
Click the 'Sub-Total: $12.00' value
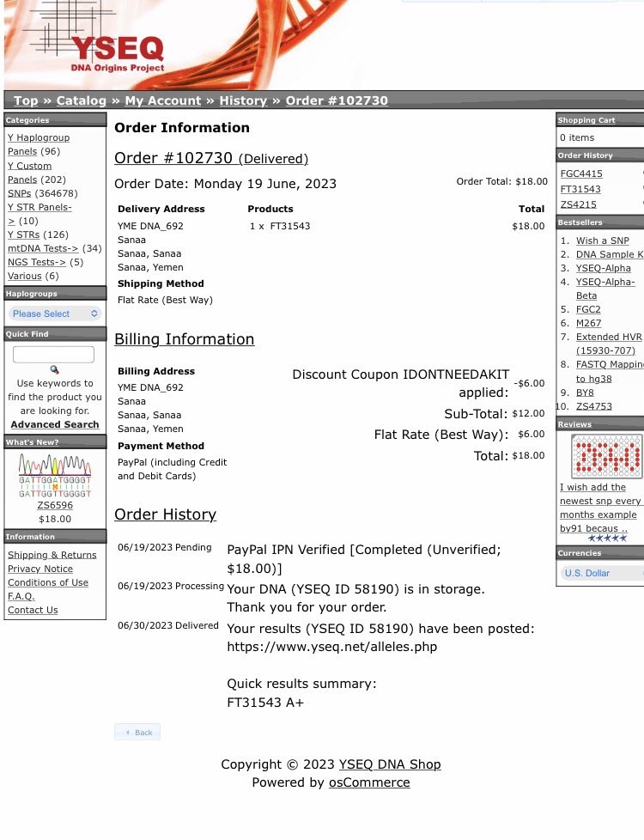point(528,414)
